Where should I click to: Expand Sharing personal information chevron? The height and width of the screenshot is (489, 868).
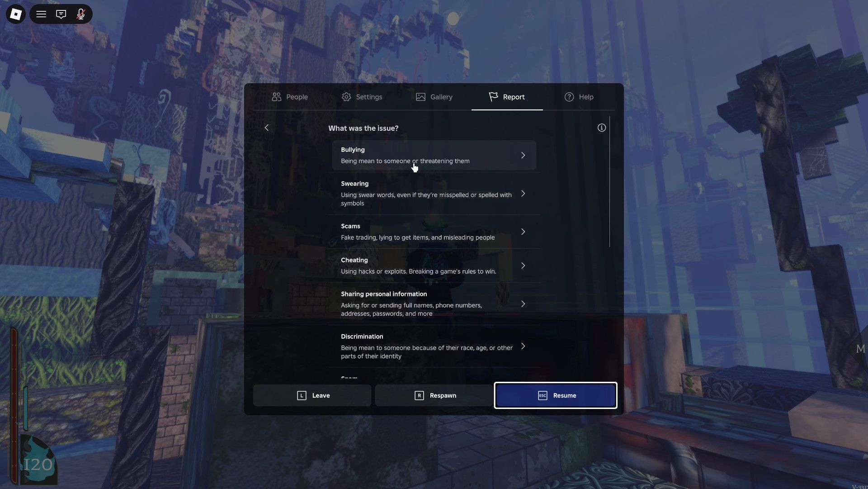523,304
